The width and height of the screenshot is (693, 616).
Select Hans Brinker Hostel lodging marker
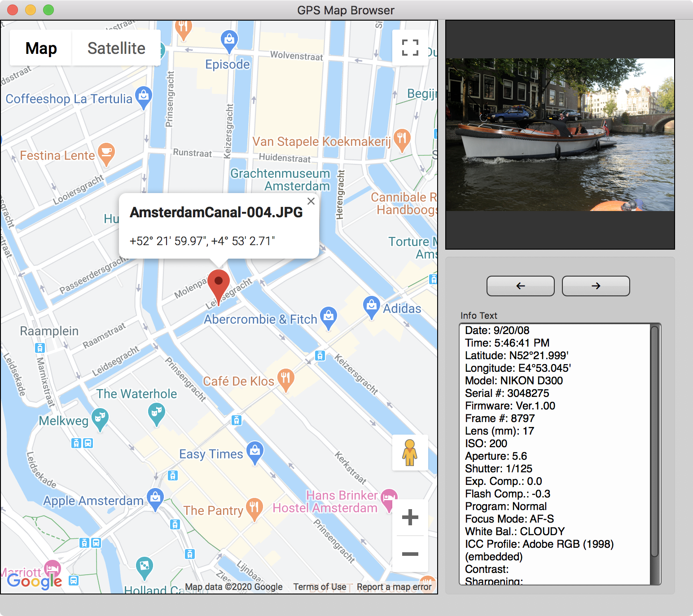pyautogui.click(x=389, y=500)
